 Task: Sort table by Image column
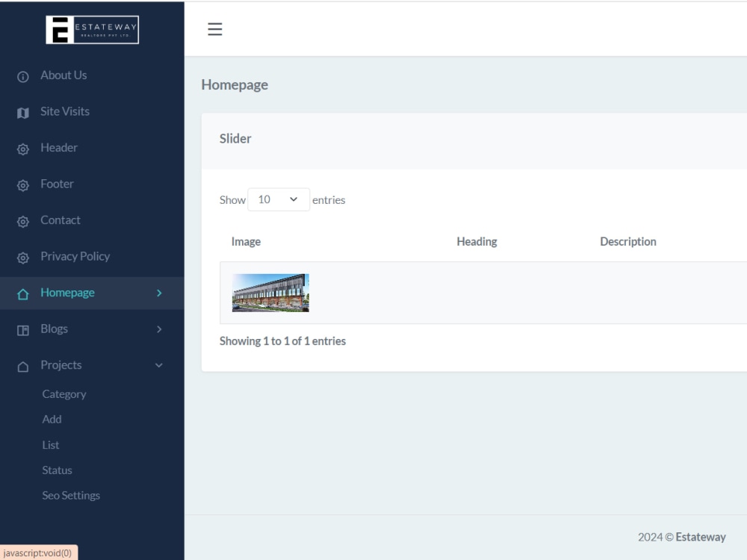246,241
